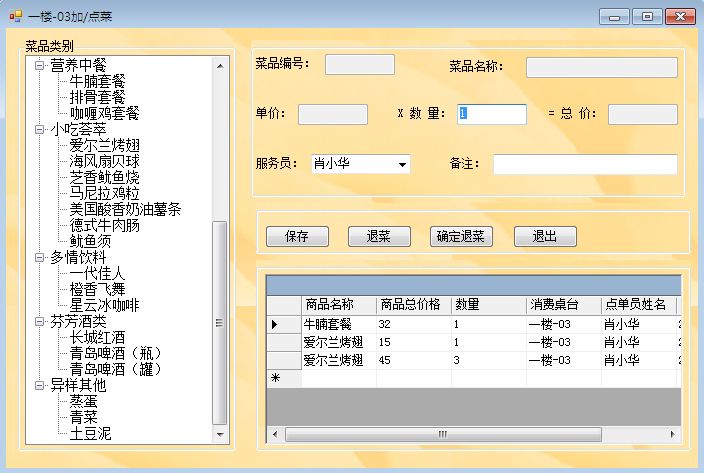Viewport: 704px width, 473px height.
Task: Click the 异样其他 category label
Action: point(78,385)
